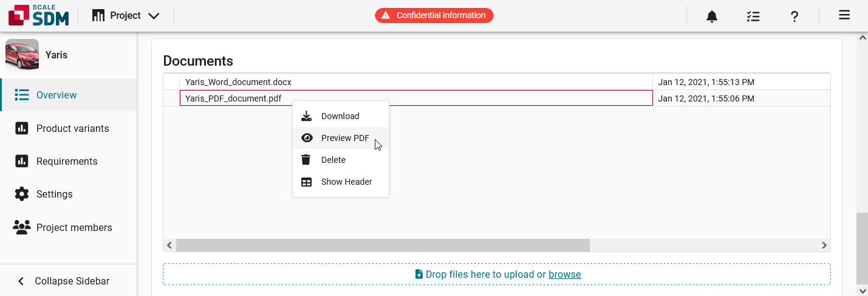
Task: Choose Delete from the context menu
Action: tap(341, 160)
